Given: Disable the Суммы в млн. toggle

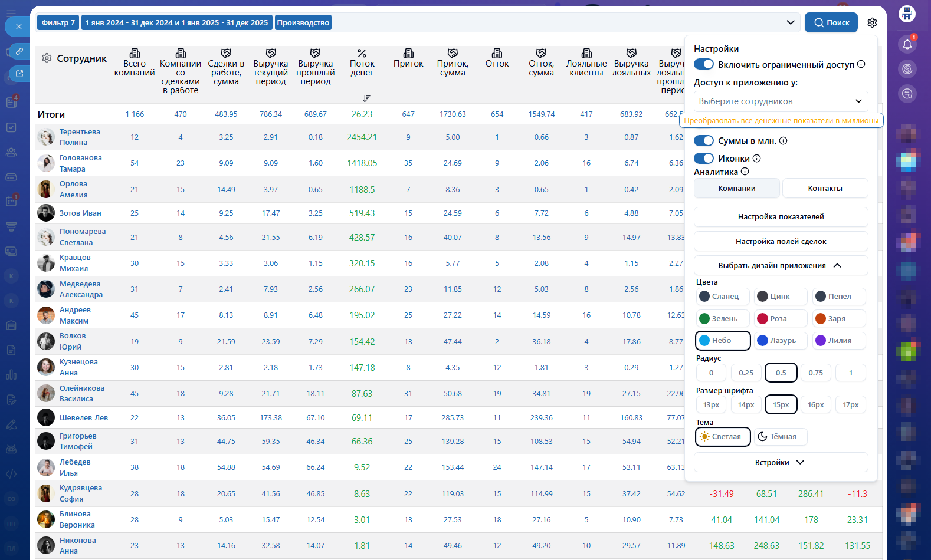Looking at the screenshot, I should (704, 141).
